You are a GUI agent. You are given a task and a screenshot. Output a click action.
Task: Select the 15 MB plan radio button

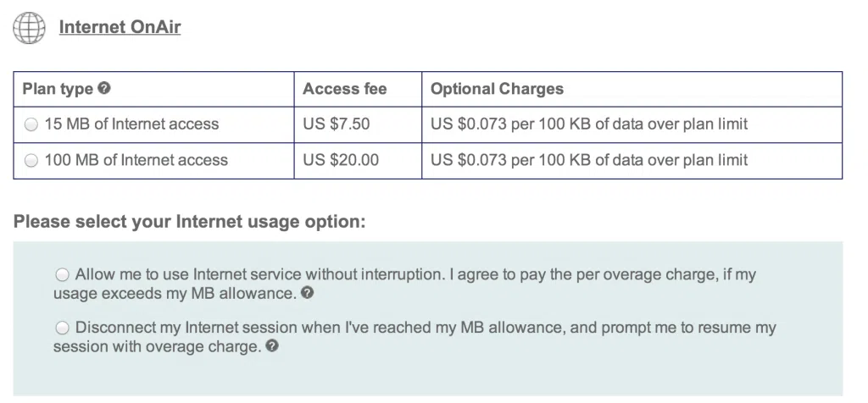[x=31, y=124]
